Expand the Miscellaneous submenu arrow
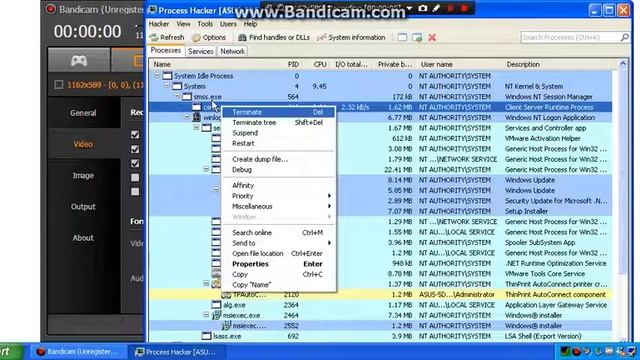The width and height of the screenshot is (640, 360). click(x=329, y=207)
